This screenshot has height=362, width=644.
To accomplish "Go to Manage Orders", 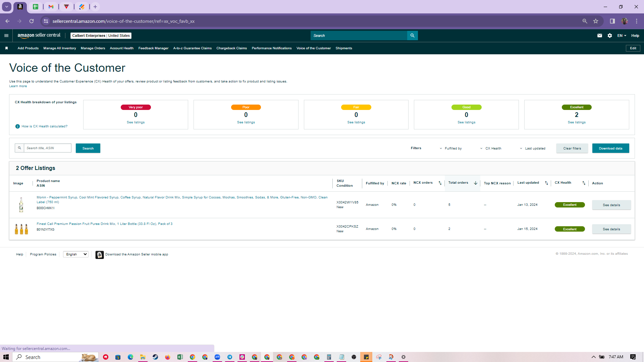I will coord(93,48).
